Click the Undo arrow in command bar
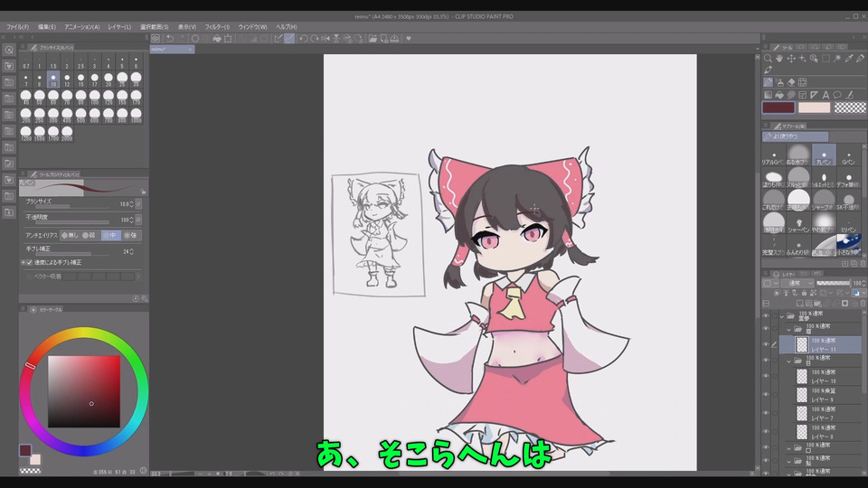This screenshot has width=868, height=488. pos(170,39)
